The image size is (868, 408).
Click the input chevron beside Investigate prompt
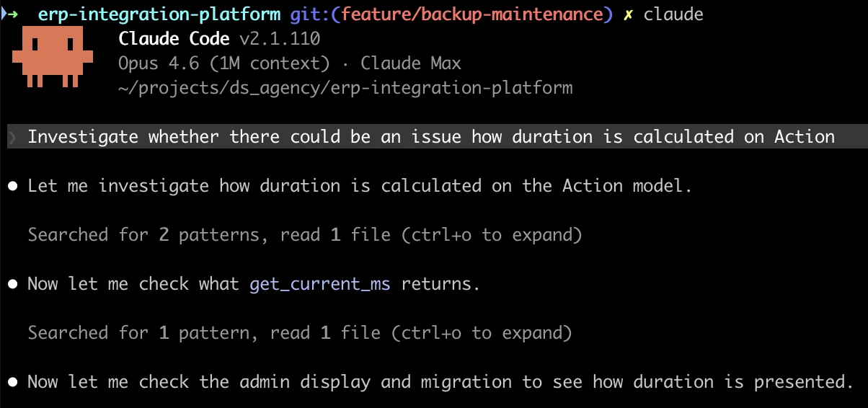click(12, 137)
